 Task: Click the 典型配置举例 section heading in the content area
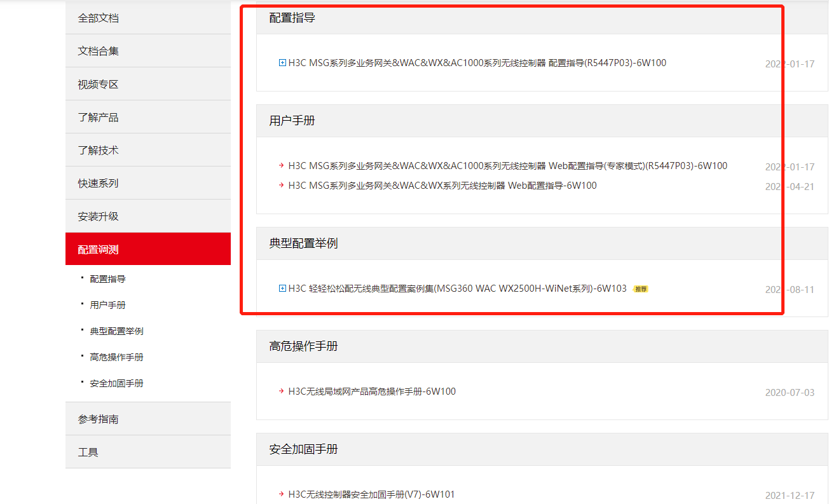click(x=304, y=243)
